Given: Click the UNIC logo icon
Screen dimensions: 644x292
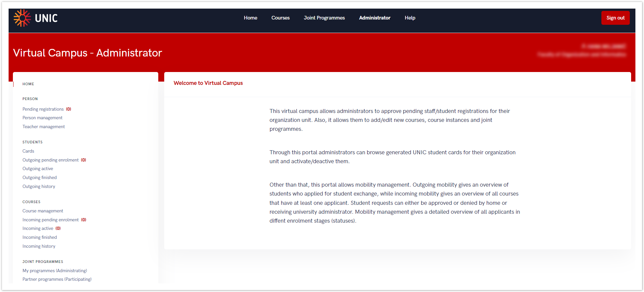Looking at the screenshot, I should pyautogui.click(x=22, y=18).
